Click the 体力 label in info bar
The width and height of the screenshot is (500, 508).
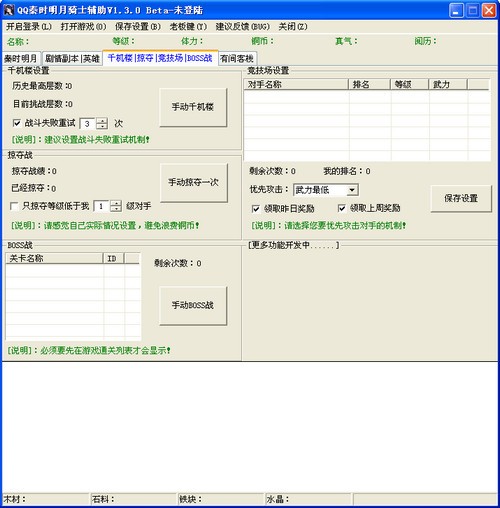[192, 41]
